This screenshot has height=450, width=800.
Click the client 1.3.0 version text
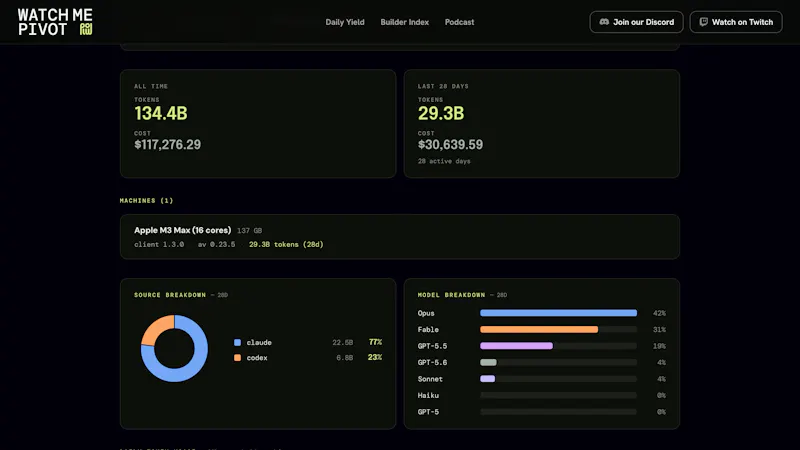pyautogui.click(x=159, y=244)
